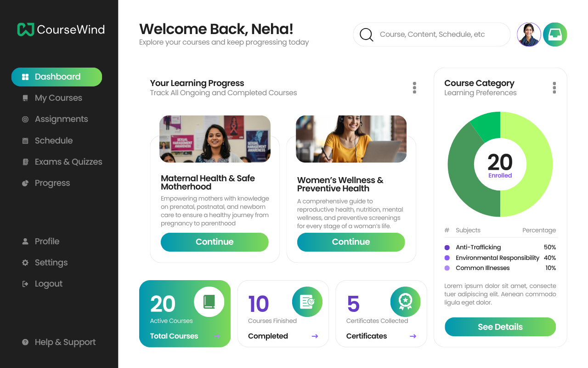Viewport: 588px width, 368px height.
Task: Go to Exams & Quizzes
Action: pyautogui.click(x=68, y=162)
